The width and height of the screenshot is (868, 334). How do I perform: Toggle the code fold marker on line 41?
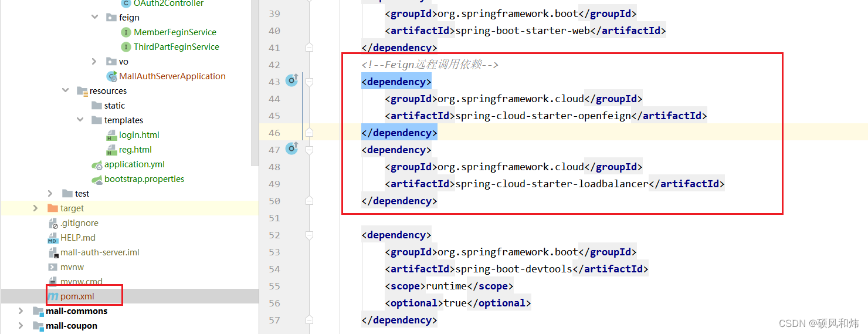pos(310,48)
